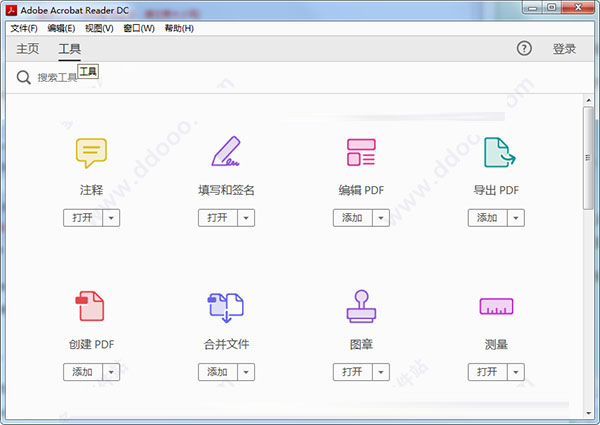600x425 pixels.
Task: Click the scrollbar up arrow
Action: [588, 100]
